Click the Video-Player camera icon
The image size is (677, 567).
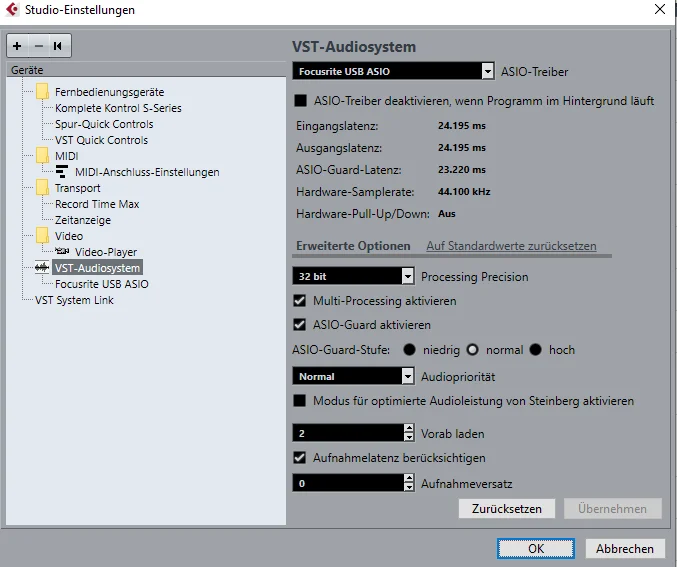pyautogui.click(x=62, y=251)
